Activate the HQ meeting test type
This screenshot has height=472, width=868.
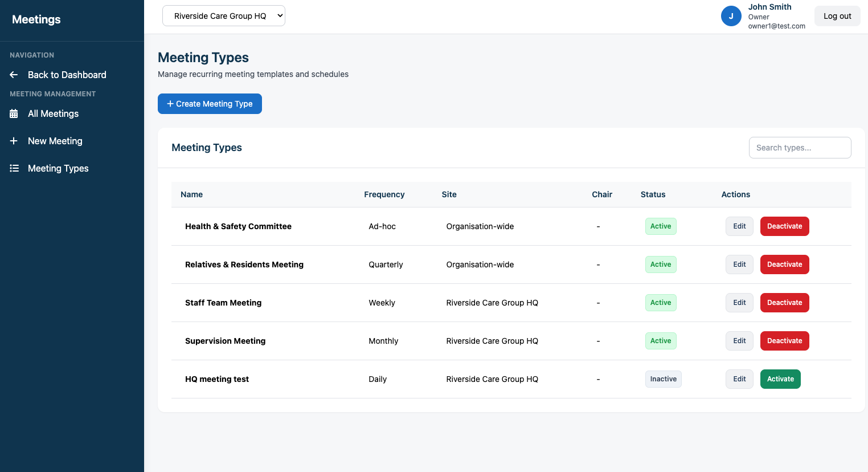click(780, 379)
